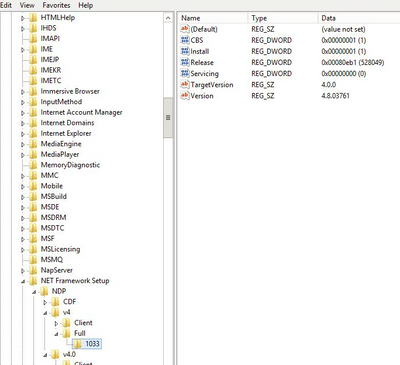
Task: Click the MSMQ folder icon
Action: coord(33,260)
